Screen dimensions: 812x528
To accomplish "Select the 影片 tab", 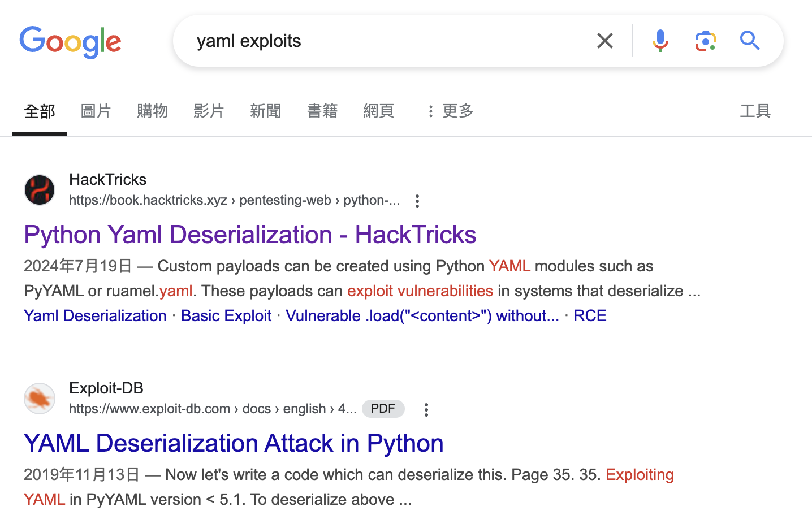I will pyautogui.click(x=209, y=111).
